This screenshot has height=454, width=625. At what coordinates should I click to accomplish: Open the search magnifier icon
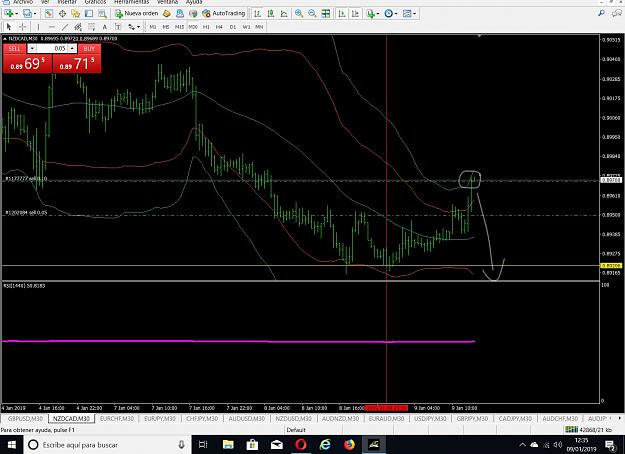601,14
